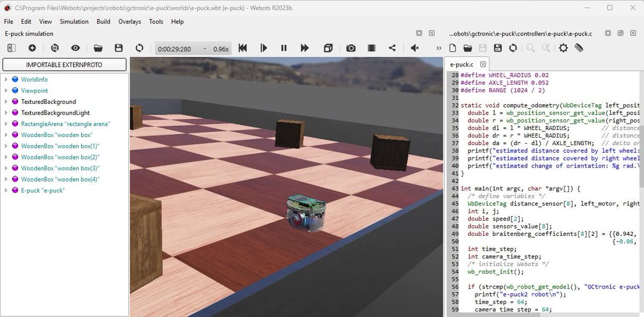Click the Add new node plus icon
The width and height of the screenshot is (644, 317).
(x=32, y=48)
